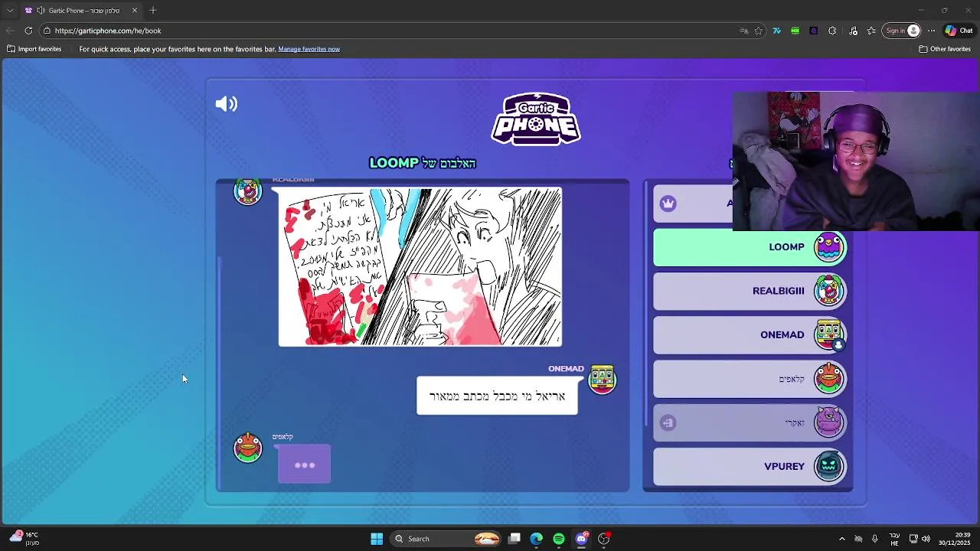Click the green extension icon in toolbar

[795, 31]
